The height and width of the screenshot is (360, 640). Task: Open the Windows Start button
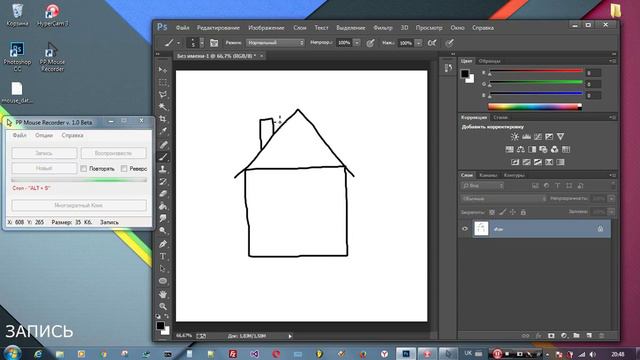point(13,353)
